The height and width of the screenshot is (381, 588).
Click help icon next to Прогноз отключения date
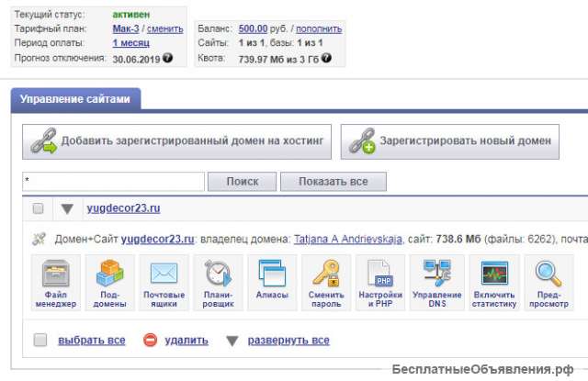pyautogui.click(x=167, y=58)
